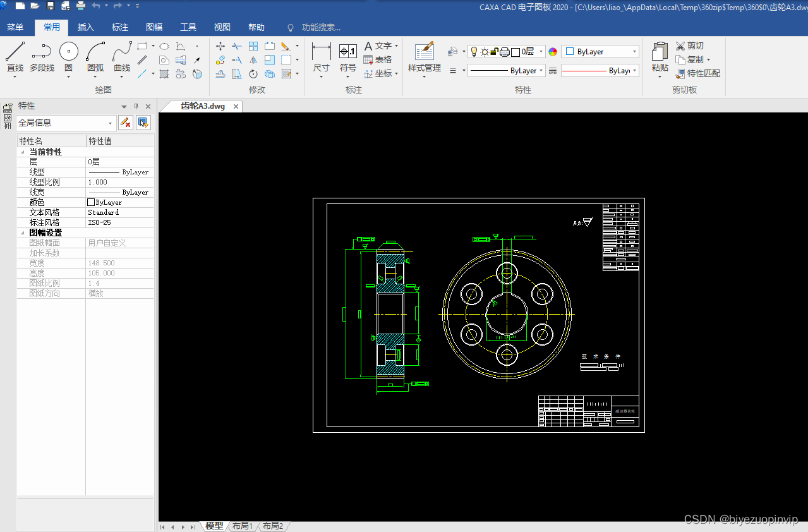808x532 pixels.
Task: Click the open folder icon in quick access toolbar
Action: click(x=35, y=6)
